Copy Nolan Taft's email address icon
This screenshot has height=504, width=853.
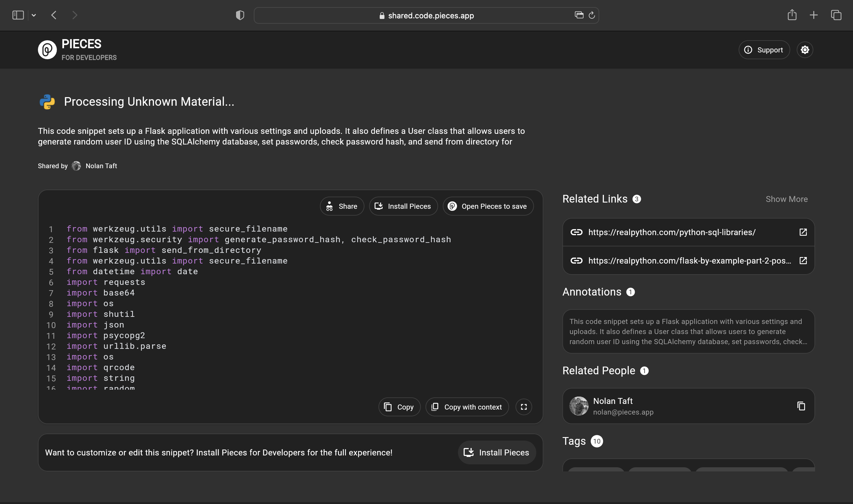pyautogui.click(x=801, y=406)
